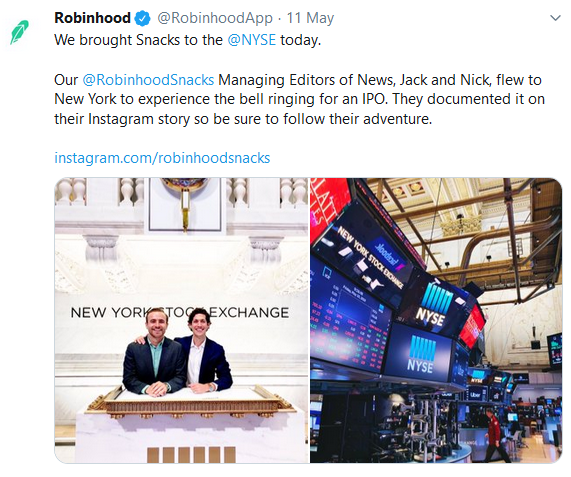The width and height of the screenshot is (571, 477).
Task: Click the hanging bell above the podium
Action: [185, 202]
